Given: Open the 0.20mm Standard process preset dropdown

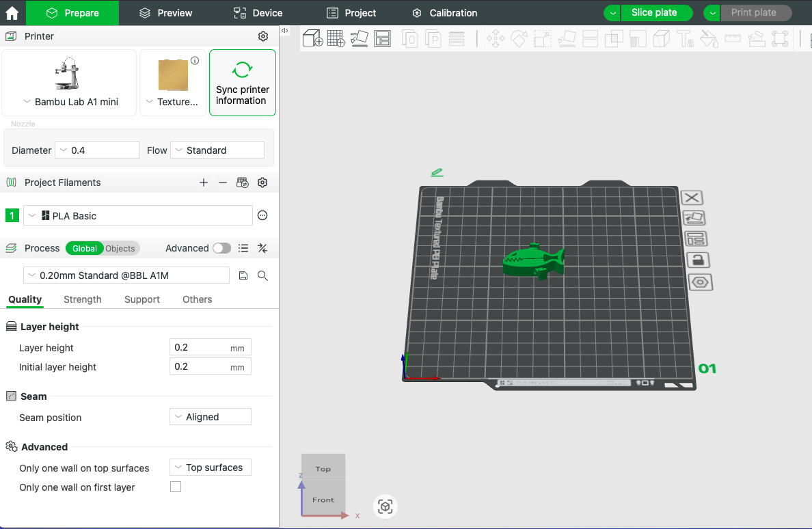Looking at the screenshot, I should 126,275.
